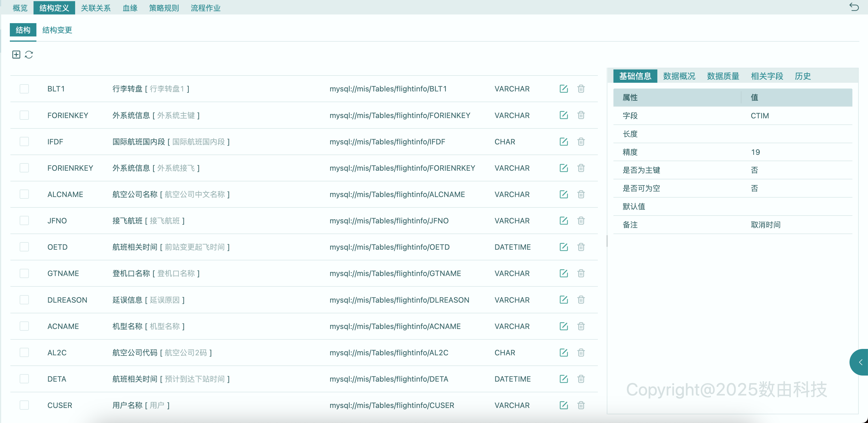The image size is (868, 423).
Task: Click the refresh structure icon
Action: (x=29, y=55)
